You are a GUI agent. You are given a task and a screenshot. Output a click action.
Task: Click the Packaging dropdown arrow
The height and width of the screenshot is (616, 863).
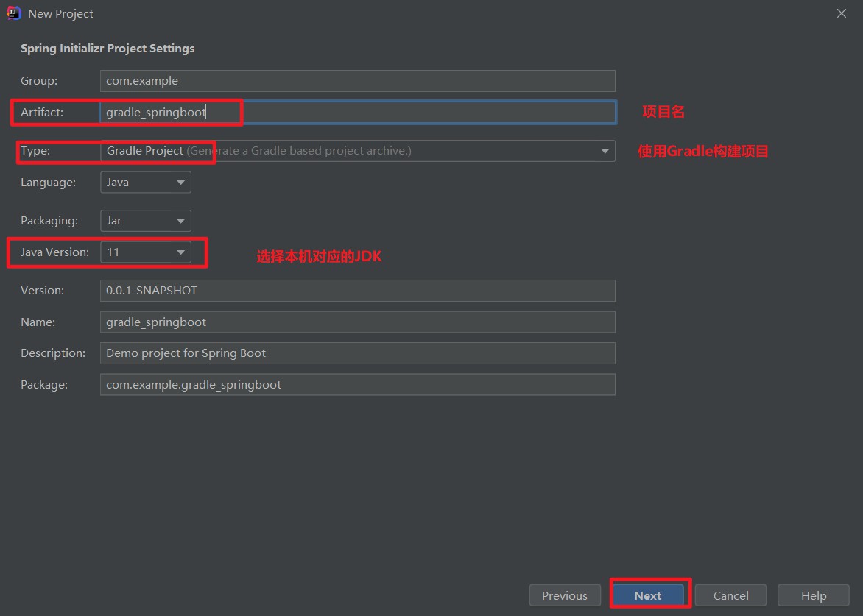pos(180,220)
